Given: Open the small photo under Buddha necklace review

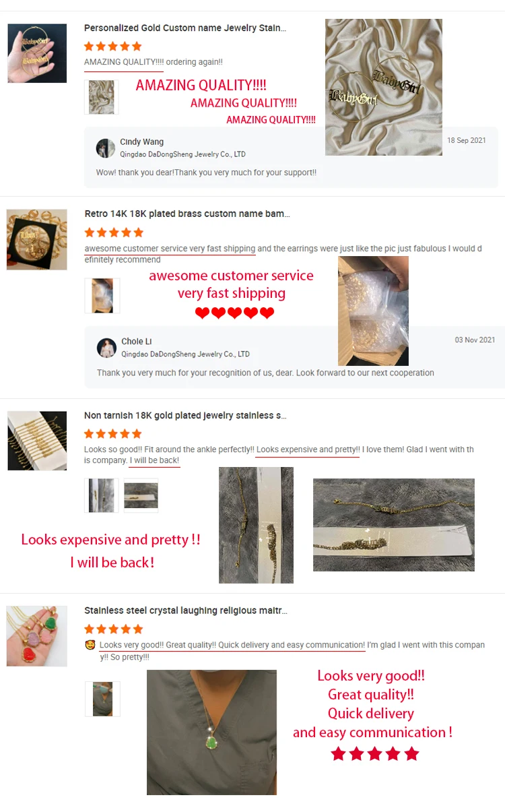Looking at the screenshot, I should coord(102,699).
